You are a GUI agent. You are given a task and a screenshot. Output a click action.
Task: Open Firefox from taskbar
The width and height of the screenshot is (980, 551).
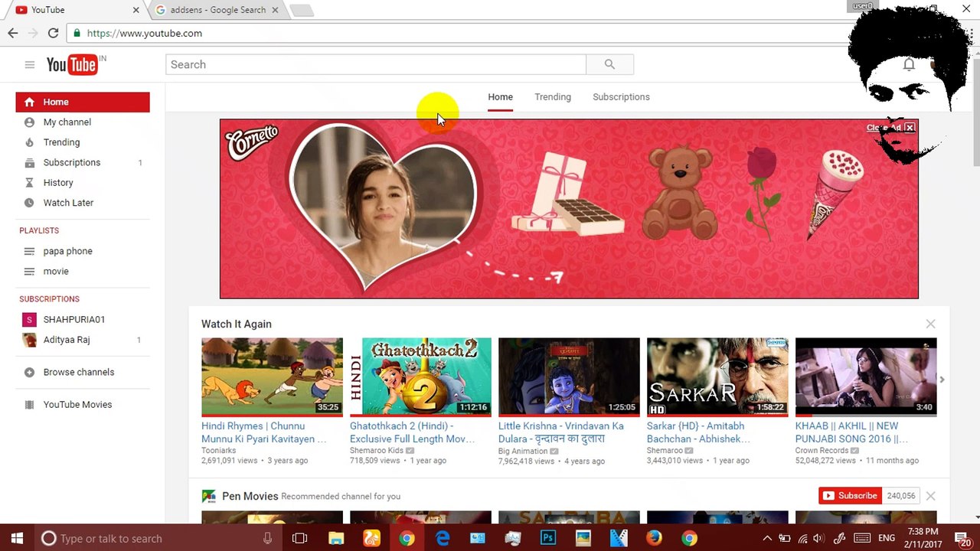coord(654,539)
